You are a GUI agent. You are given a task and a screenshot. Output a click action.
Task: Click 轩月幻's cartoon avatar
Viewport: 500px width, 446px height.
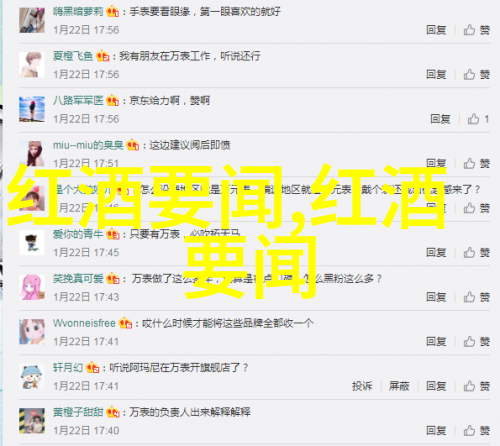pyautogui.click(x=32, y=376)
